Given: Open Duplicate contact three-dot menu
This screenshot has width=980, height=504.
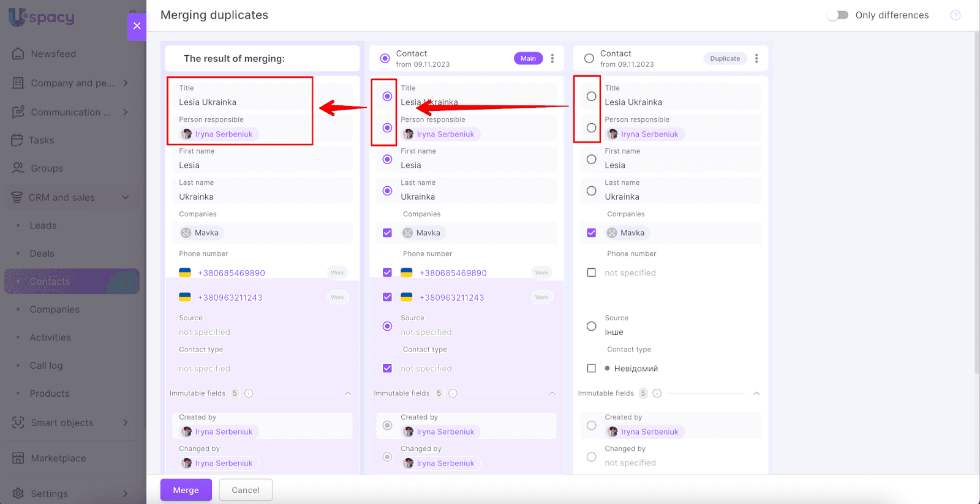Looking at the screenshot, I should click(756, 58).
